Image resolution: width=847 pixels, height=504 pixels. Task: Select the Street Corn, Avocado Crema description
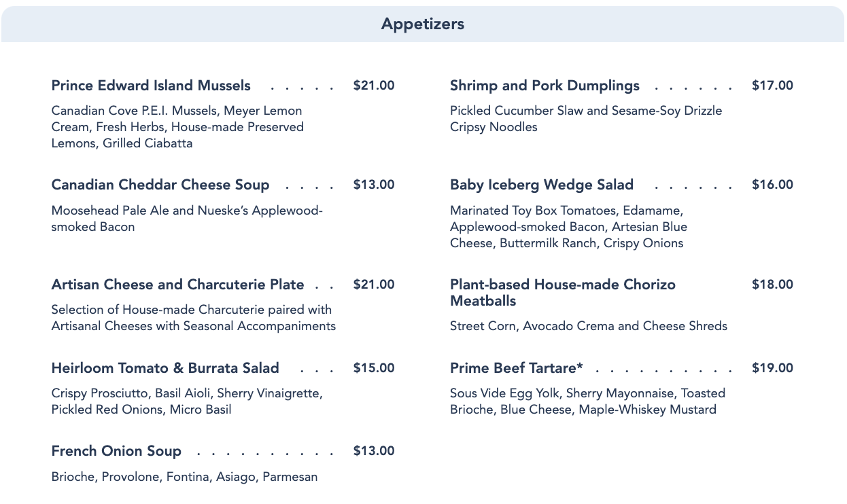(588, 326)
